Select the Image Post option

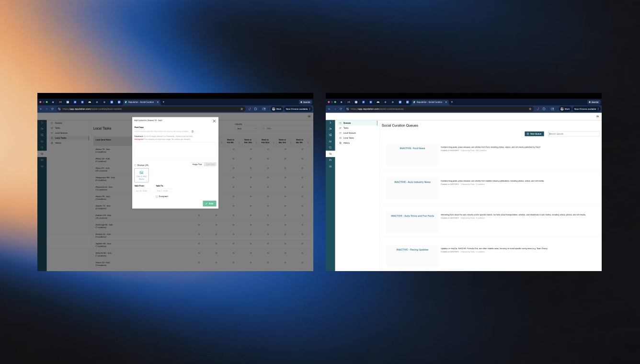(197, 164)
